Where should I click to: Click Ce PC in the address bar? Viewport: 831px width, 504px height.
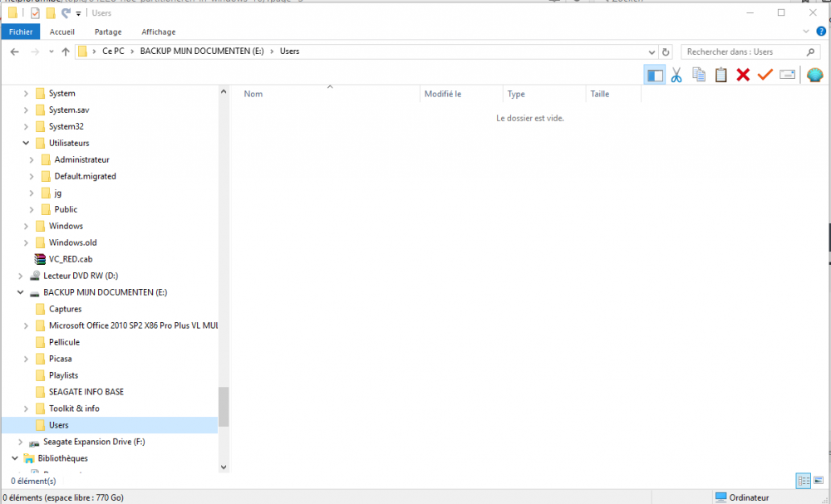pos(113,51)
